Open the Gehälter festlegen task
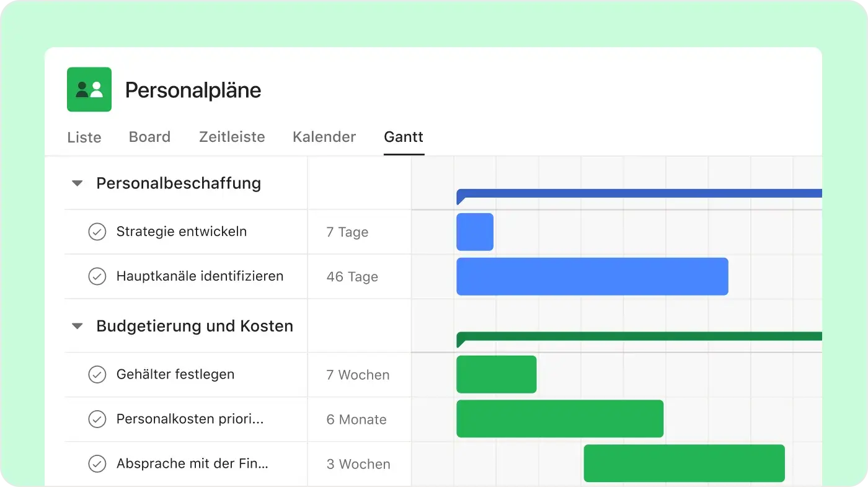This screenshot has width=868, height=487. (x=175, y=374)
